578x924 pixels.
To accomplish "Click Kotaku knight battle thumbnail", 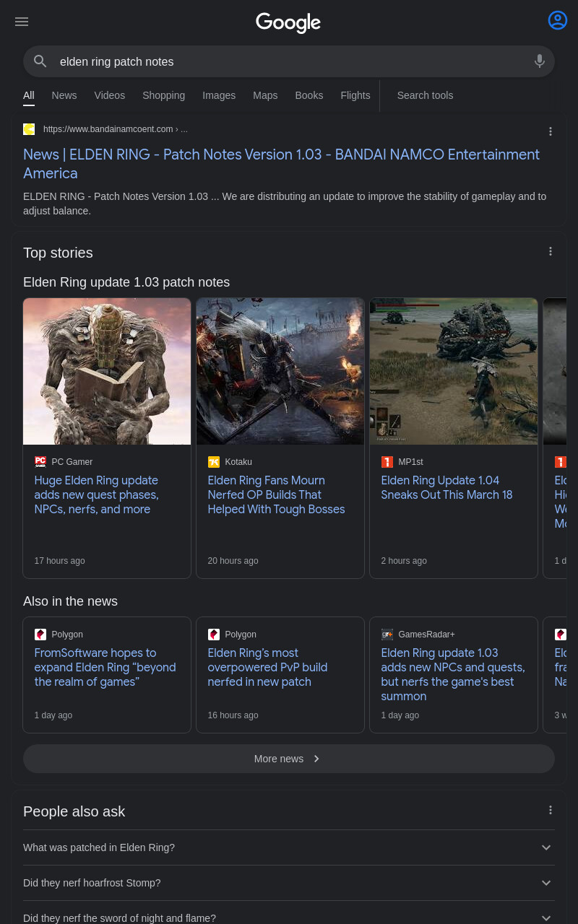I will [280, 371].
